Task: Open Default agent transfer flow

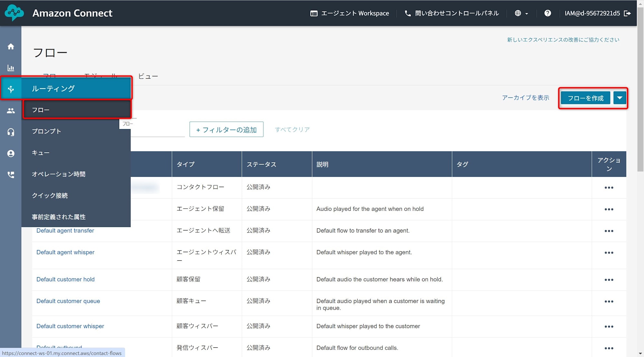Action: click(65, 230)
